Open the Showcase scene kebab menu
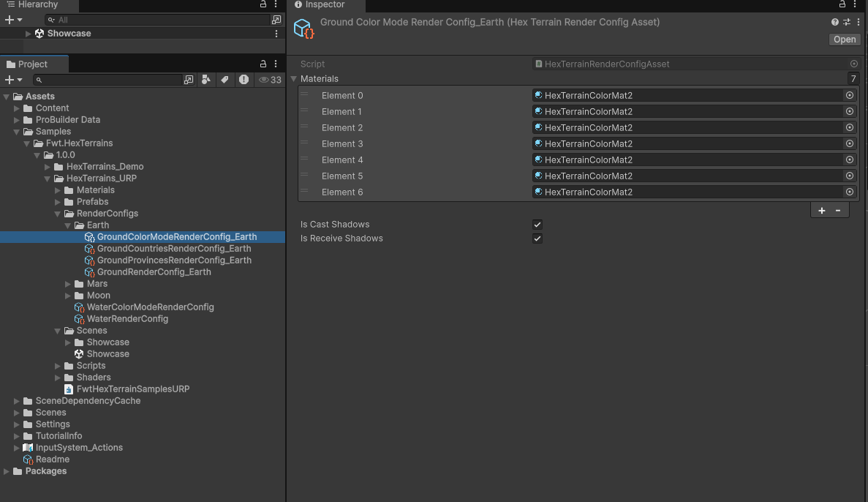 tap(276, 34)
